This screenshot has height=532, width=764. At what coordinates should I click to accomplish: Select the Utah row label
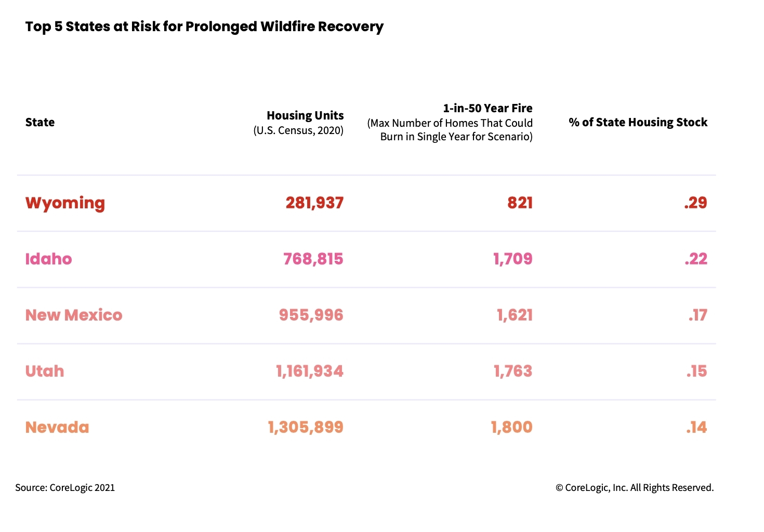coord(45,371)
